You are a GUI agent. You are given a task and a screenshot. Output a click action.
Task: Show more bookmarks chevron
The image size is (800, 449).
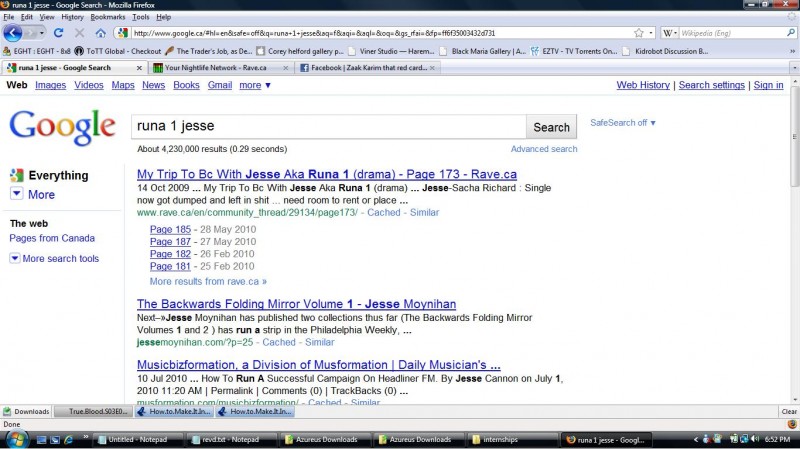(792, 51)
